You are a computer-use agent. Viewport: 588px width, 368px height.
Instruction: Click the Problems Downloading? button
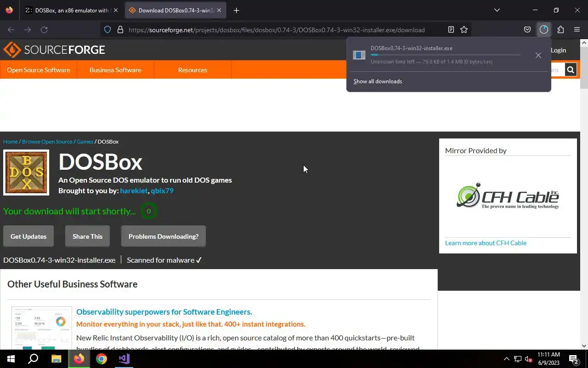coord(164,236)
